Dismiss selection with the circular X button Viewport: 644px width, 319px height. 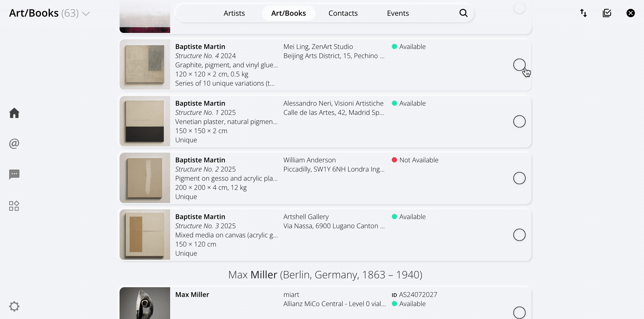(631, 13)
